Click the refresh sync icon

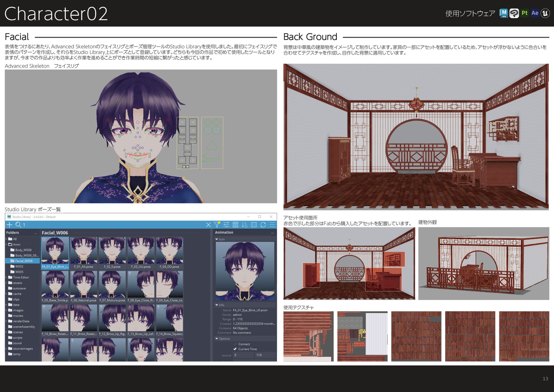(x=263, y=225)
